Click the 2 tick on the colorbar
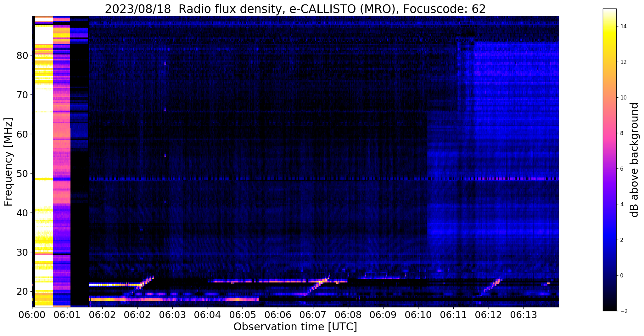The image size is (644, 336). point(621,240)
